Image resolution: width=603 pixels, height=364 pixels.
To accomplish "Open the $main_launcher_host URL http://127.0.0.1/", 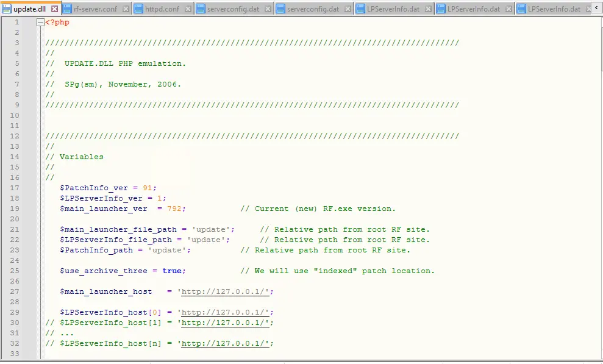I will (225, 291).
